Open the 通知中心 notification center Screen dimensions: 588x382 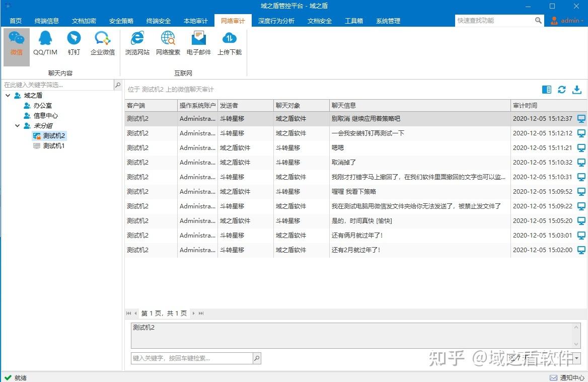coord(567,377)
